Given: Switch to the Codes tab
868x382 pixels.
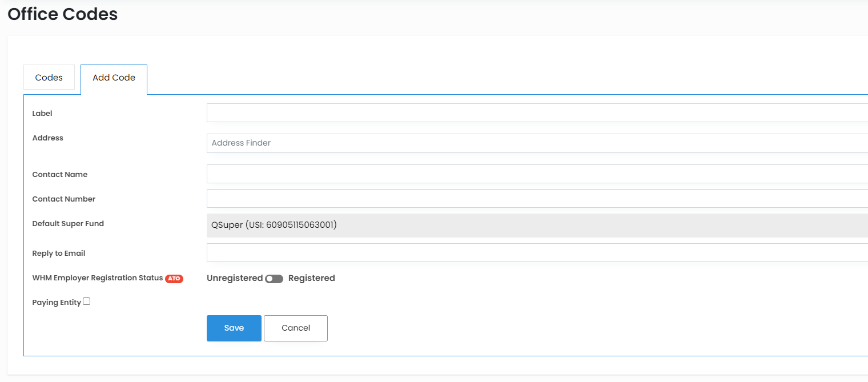Looking at the screenshot, I should tap(49, 78).
